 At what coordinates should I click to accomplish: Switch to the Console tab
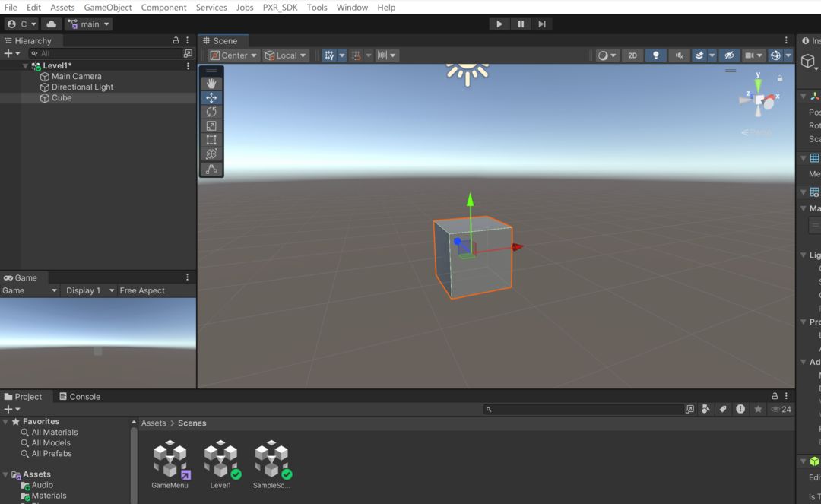coord(79,397)
